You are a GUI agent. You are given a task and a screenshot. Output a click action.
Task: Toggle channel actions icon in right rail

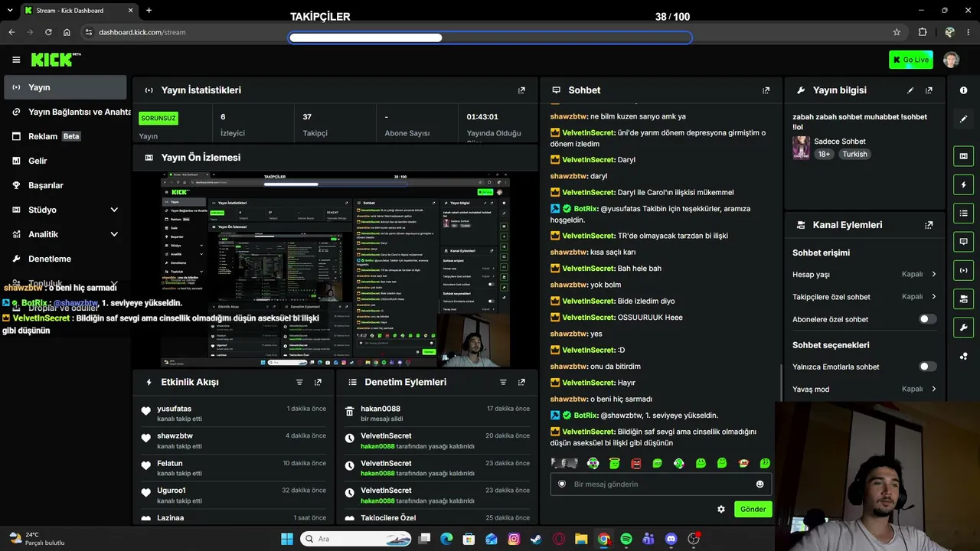click(x=963, y=298)
